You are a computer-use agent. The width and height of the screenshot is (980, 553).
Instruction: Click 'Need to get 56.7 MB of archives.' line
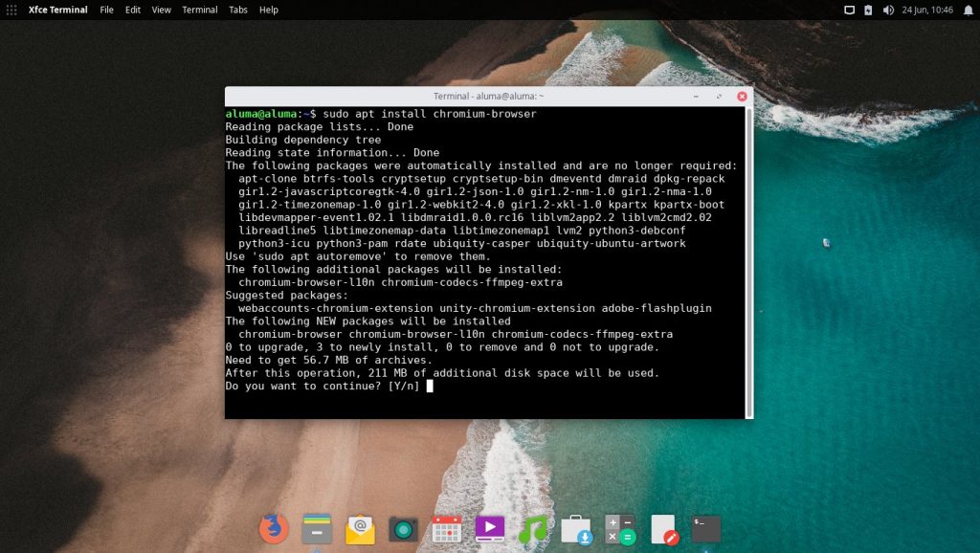click(329, 360)
